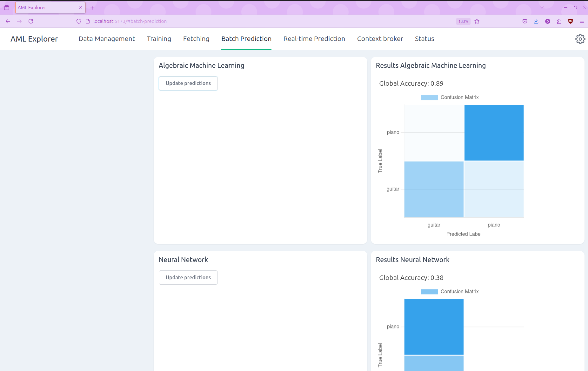This screenshot has width=588, height=371.
Task: Close the AML Explorer tab
Action: tap(80, 8)
